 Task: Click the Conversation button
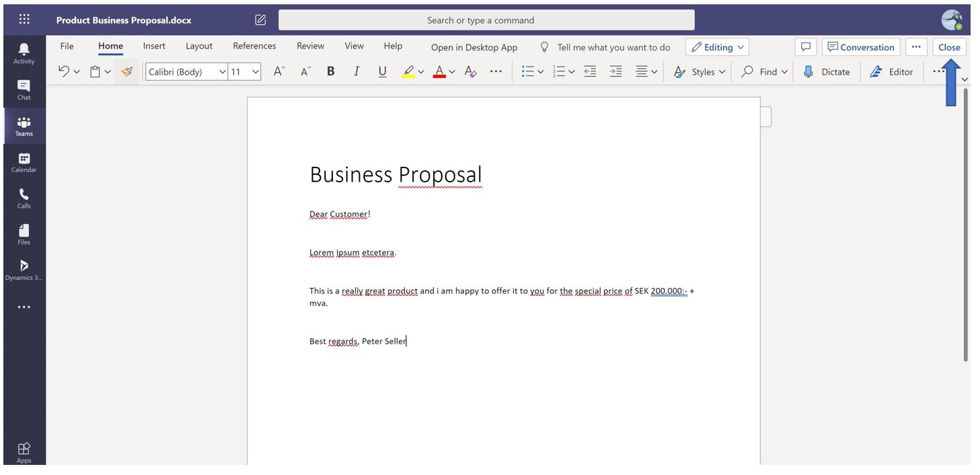point(860,47)
